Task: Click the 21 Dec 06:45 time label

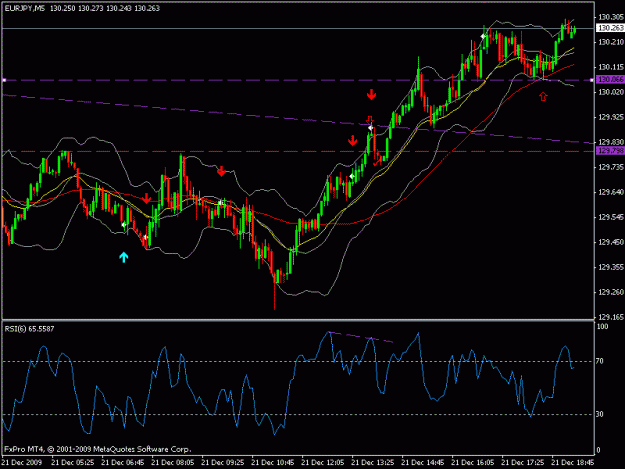Action: click(x=123, y=463)
